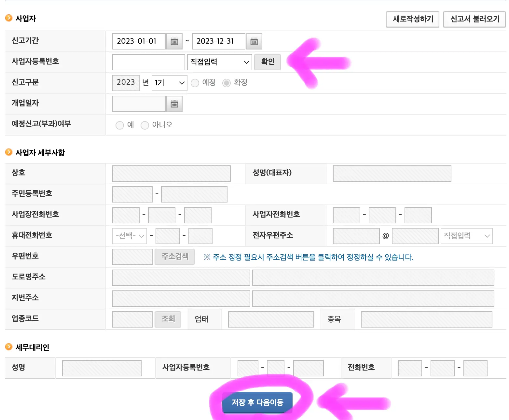Open calendar picker for report end date
The image size is (509, 420).
tap(254, 41)
